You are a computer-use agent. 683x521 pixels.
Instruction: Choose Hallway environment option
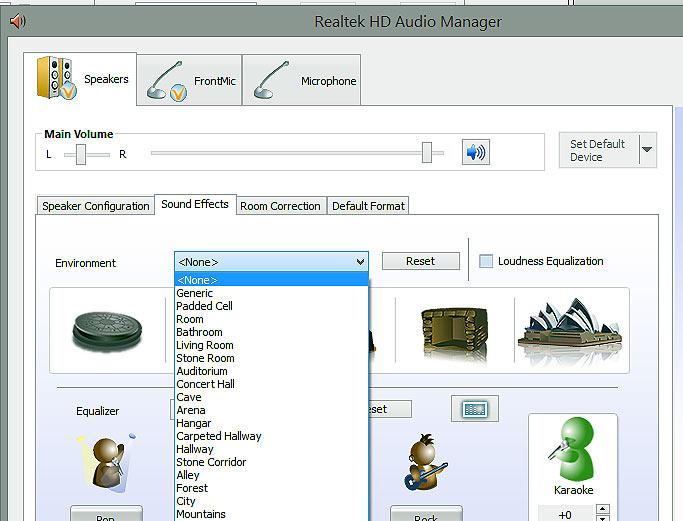click(271, 449)
